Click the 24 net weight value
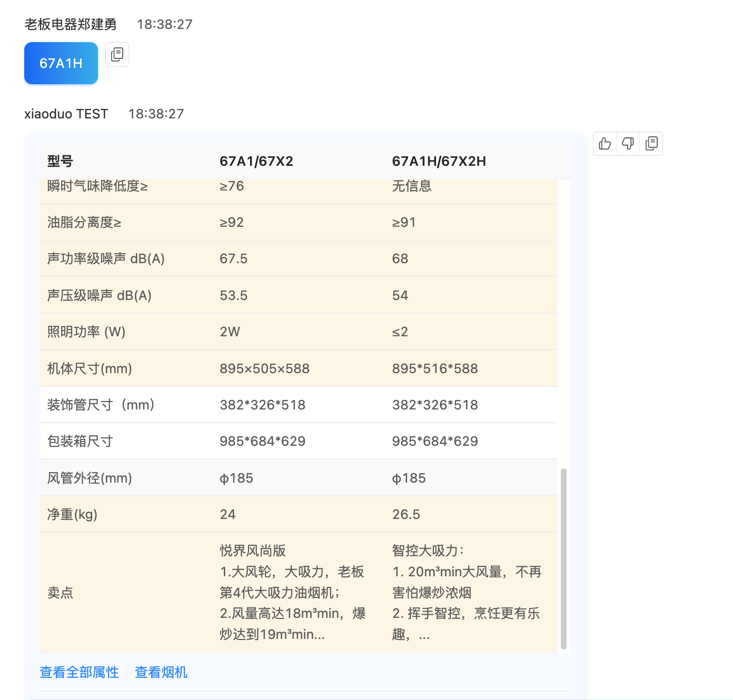733x700 pixels. [227, 514]
